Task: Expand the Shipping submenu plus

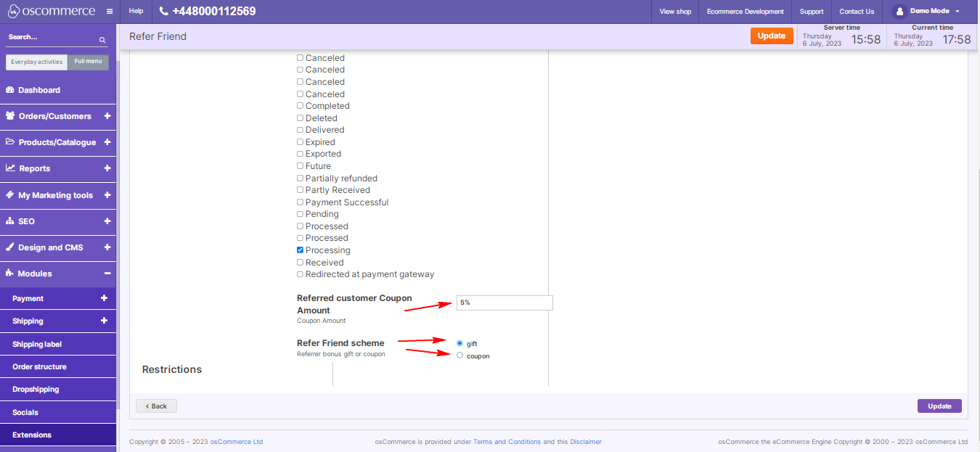Action: click(x=104, y=321)
